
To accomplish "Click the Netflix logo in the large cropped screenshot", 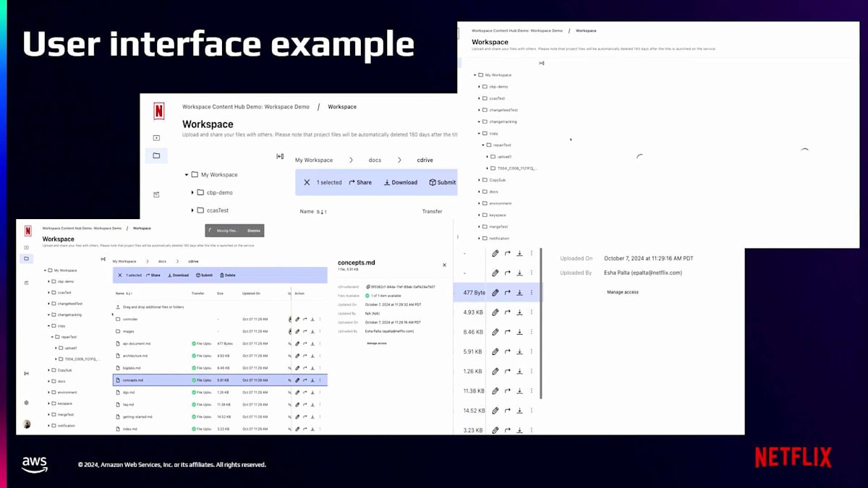I will (159, 111).
